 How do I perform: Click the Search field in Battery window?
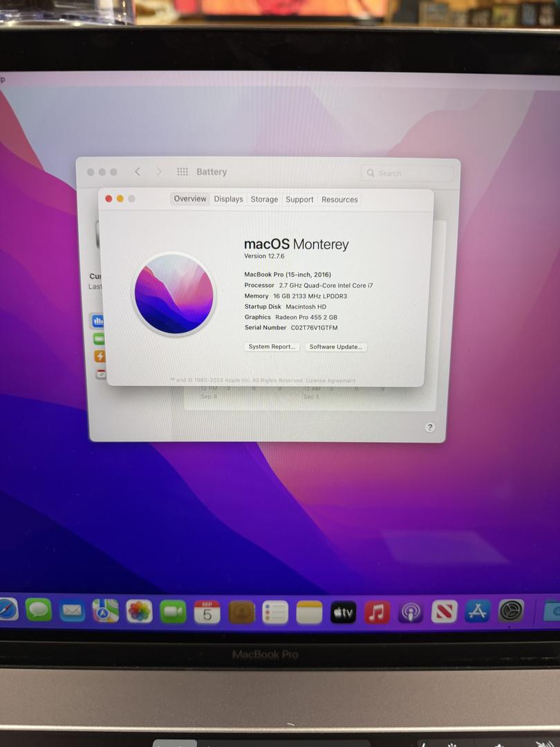407,174
